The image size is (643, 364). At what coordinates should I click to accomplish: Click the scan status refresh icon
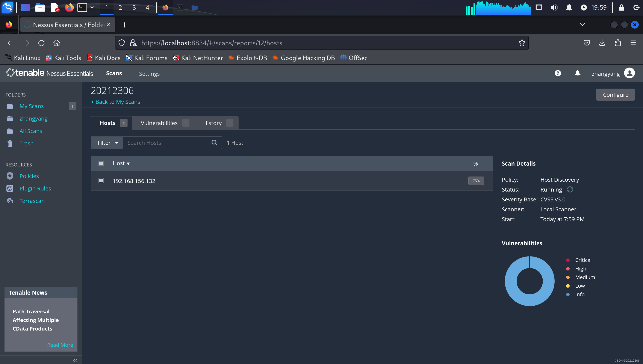[570, 189]
